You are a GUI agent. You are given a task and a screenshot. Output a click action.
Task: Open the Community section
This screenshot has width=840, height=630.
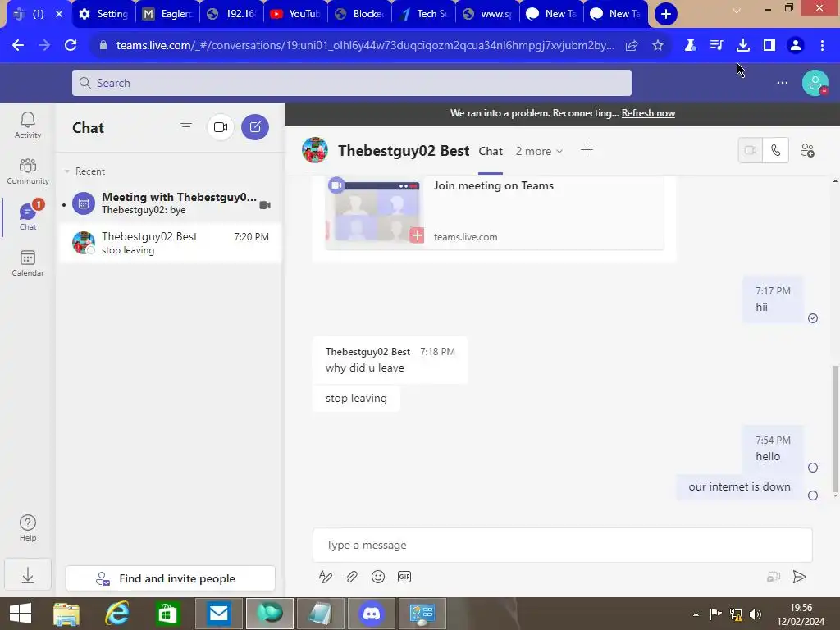click(27, 171)
